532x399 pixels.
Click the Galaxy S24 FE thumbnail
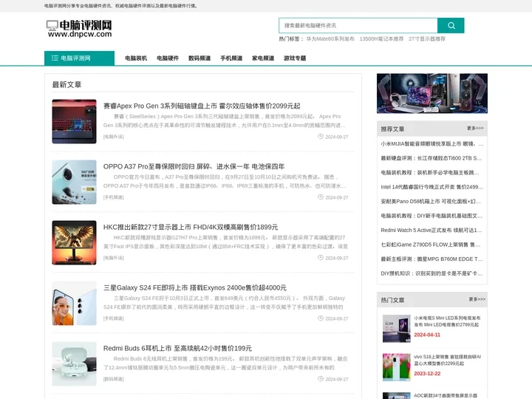click(75, 304)
